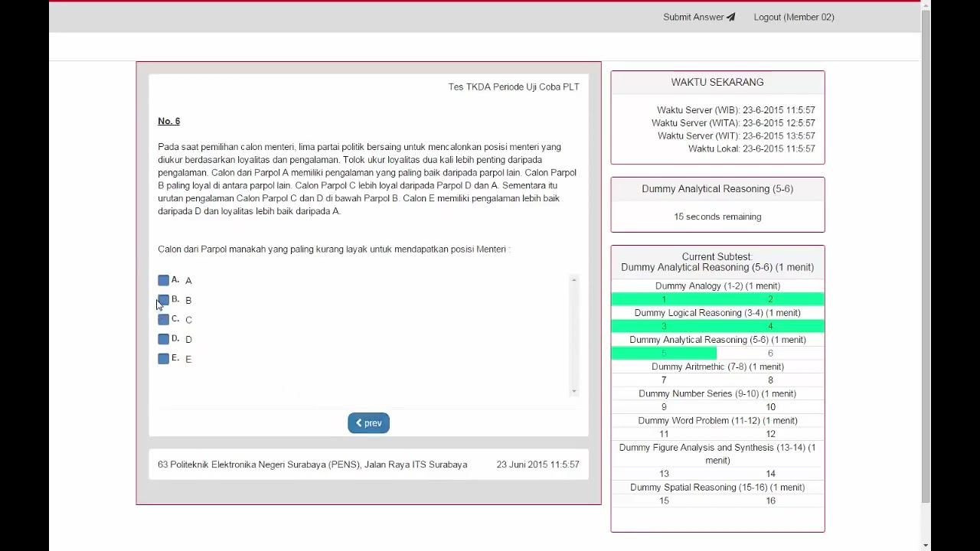Click the Dummy Analogy (1-2) subtest label
Viewport: 980px width, 551px height.
pyautogui.click(x=717, y=286)
